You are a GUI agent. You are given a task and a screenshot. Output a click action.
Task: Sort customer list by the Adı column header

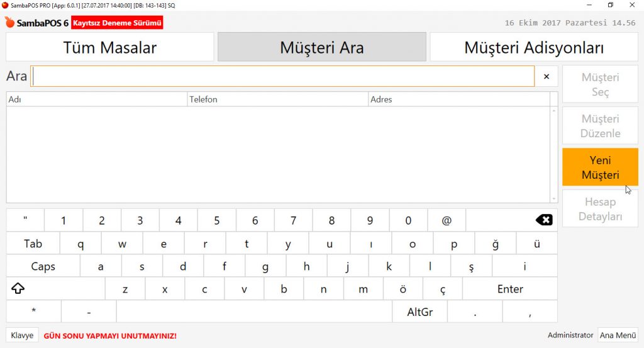click(97, 99)
